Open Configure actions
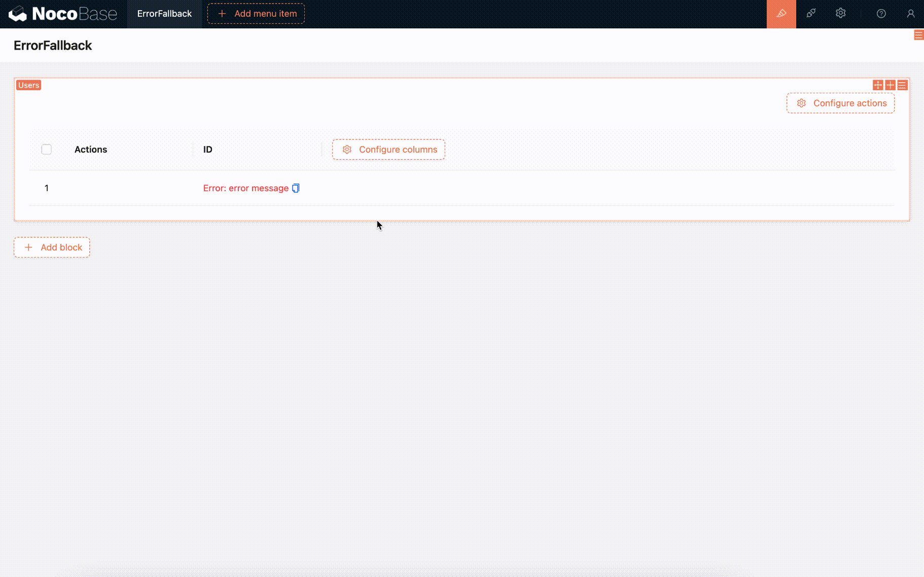924x577 pixels. click(x=841, y=103)
